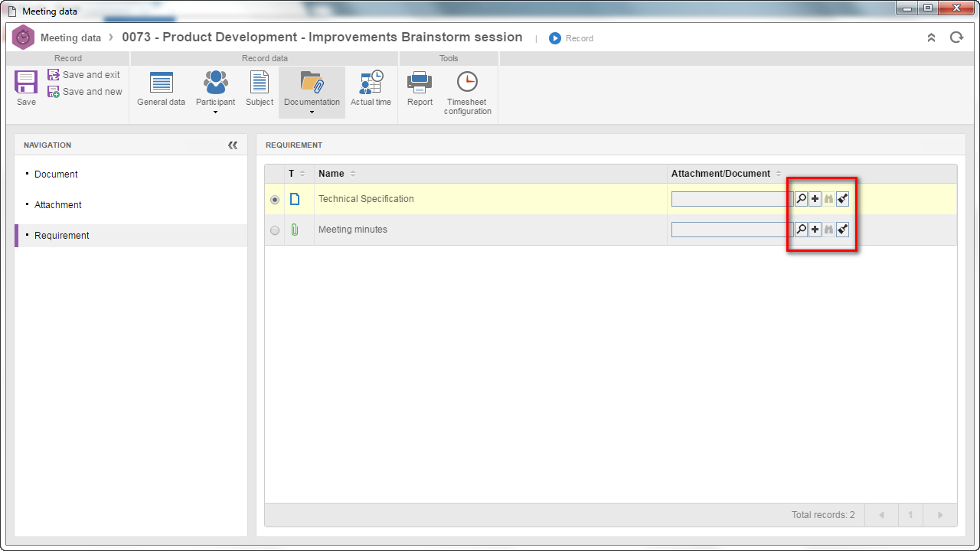Collapse the header with double up chevron
Image resolution: width=980 pixels, height=551 pixels.
point(931,37)
